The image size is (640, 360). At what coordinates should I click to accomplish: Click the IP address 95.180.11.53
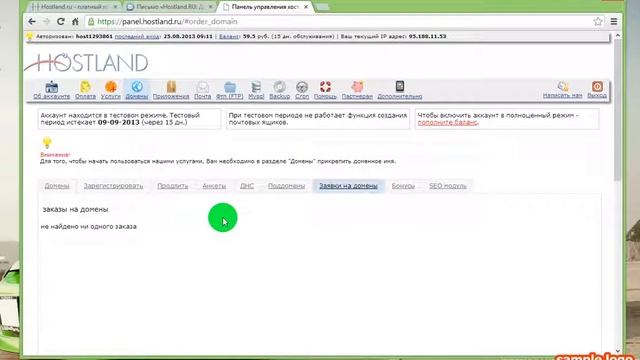pos(427,36)
